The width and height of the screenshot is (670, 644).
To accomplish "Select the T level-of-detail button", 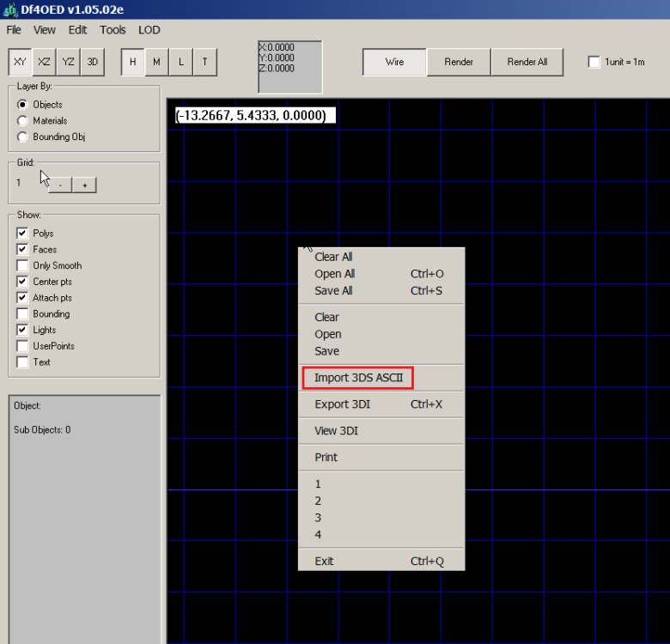I will tap(204, 62).
